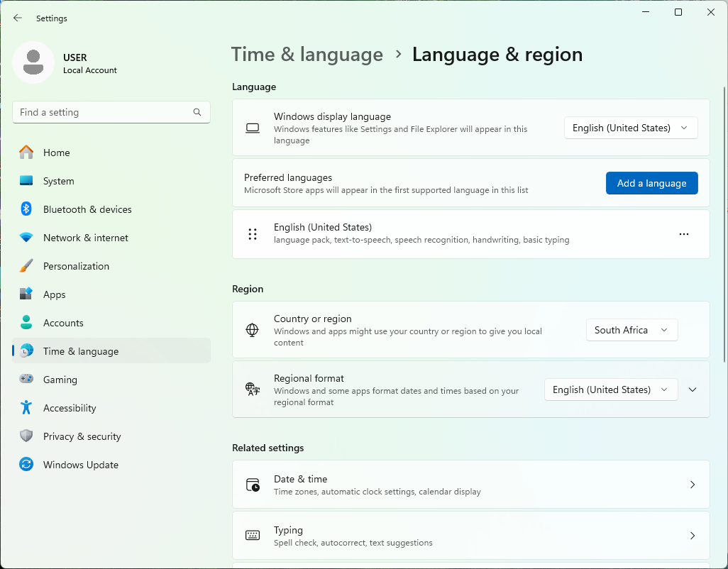Navigate to Time & language breadcrumb

[x=307, y=55]
